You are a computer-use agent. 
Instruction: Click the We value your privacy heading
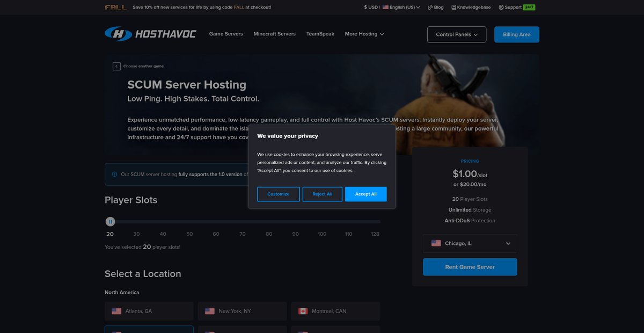(288, 136)
